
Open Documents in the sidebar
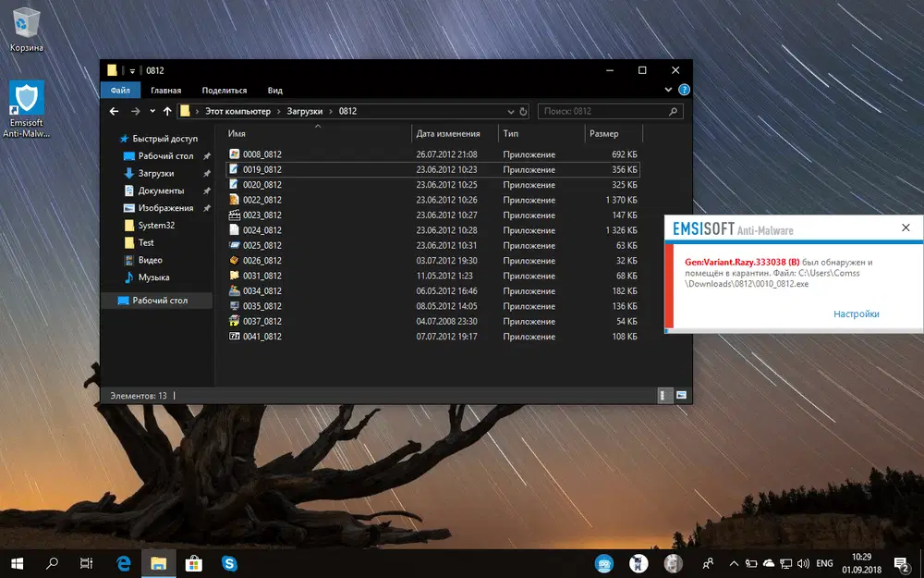point(161,191)
